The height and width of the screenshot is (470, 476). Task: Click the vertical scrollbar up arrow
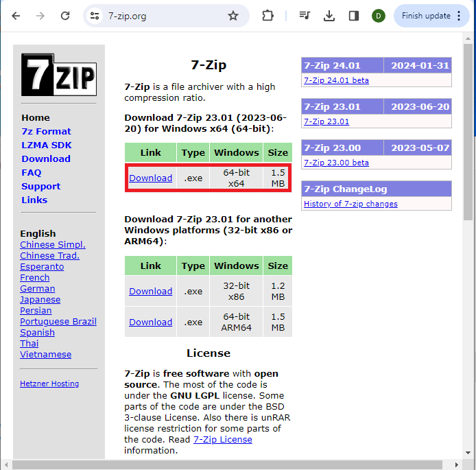coord(468,38)
